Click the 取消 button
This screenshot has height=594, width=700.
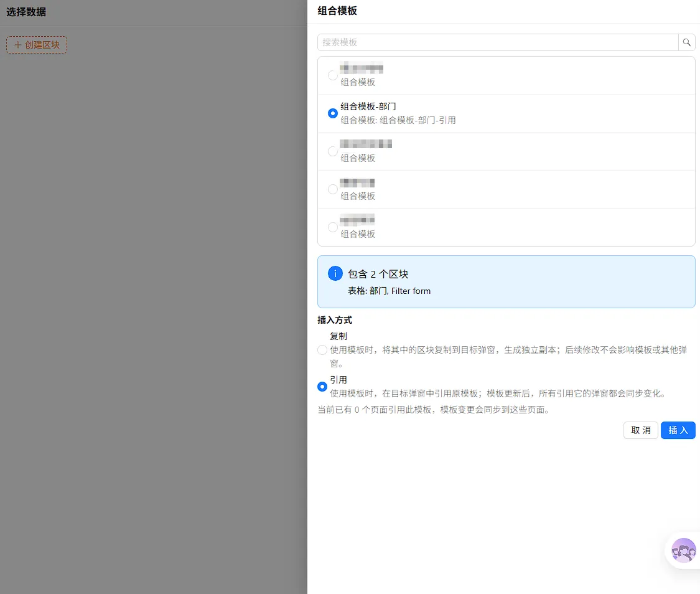(641, 430)
